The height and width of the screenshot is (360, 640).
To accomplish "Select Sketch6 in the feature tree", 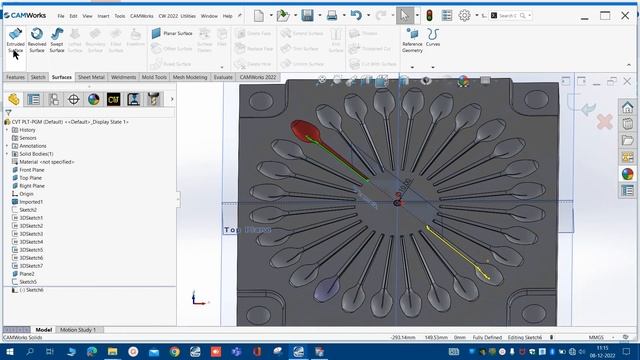I will tap(34, 290).
